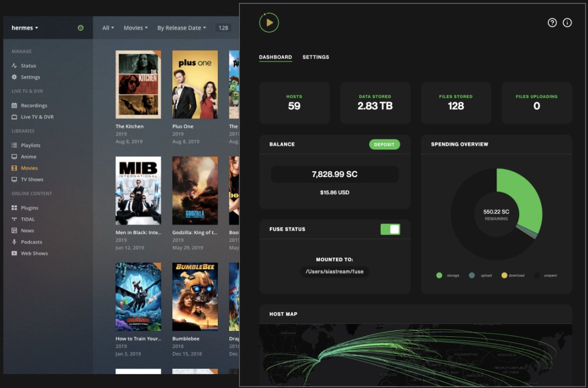The width and height of the screenshot is (588, 388).
Task: Click the green Deposit button
Action: [384, 144]
